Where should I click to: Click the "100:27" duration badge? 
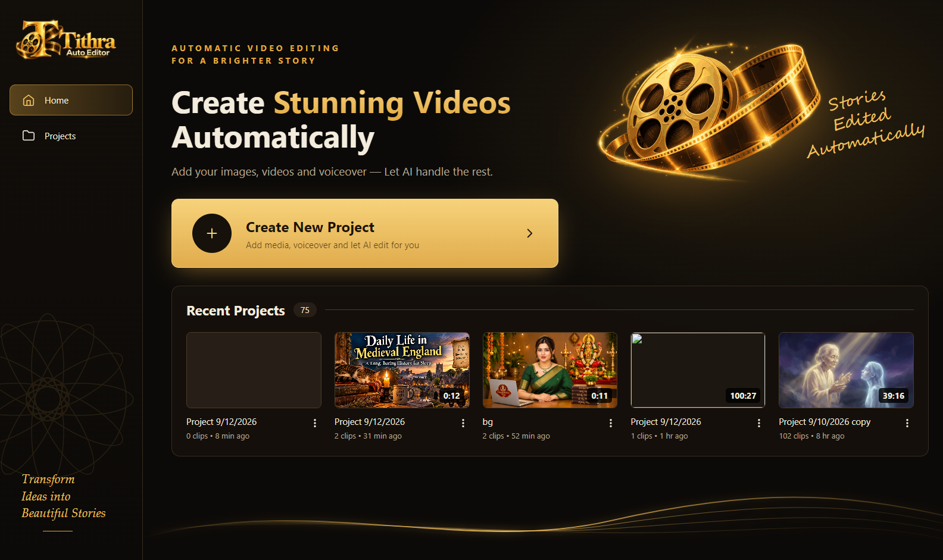pos(743,396)
